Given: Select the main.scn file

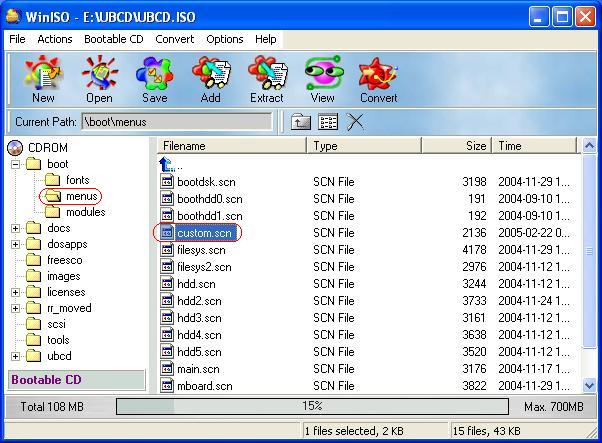Looking at the screenshot, I should [x=197, y=369].
